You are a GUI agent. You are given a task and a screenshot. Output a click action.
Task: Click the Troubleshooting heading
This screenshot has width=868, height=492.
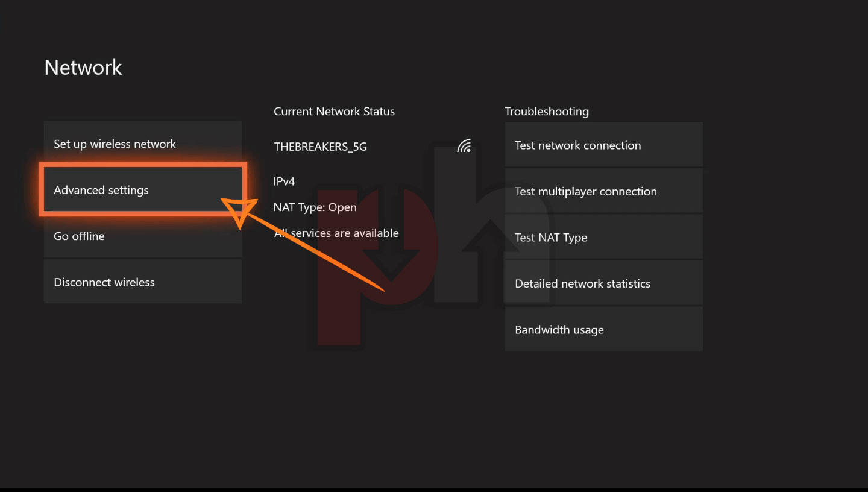[x=547, y=112]
